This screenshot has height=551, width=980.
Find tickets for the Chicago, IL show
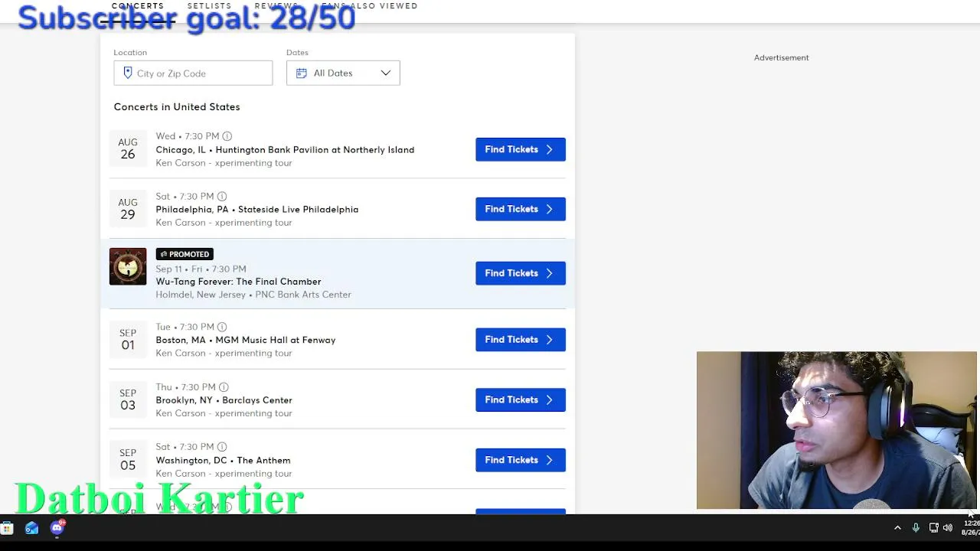click(521, 149)
